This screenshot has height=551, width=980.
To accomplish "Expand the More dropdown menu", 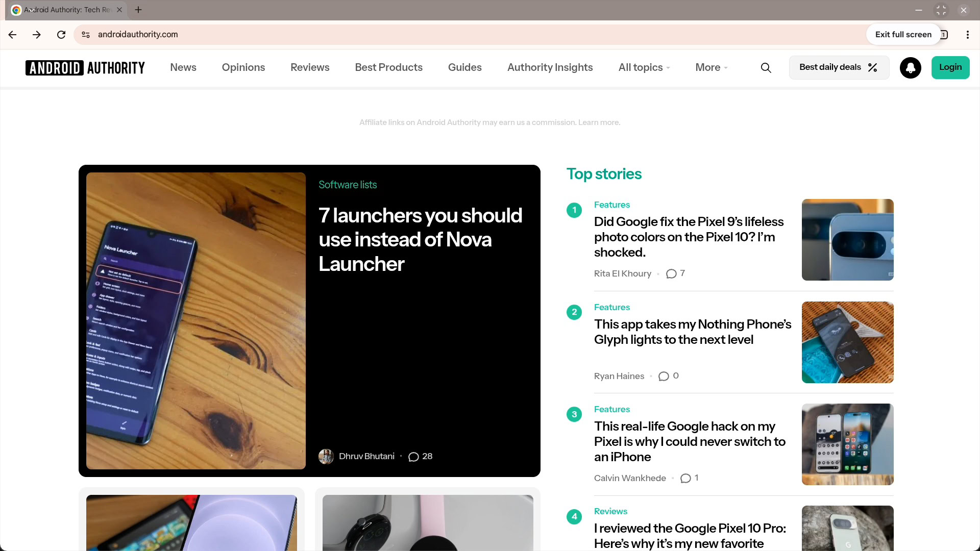I will (712, 67).
